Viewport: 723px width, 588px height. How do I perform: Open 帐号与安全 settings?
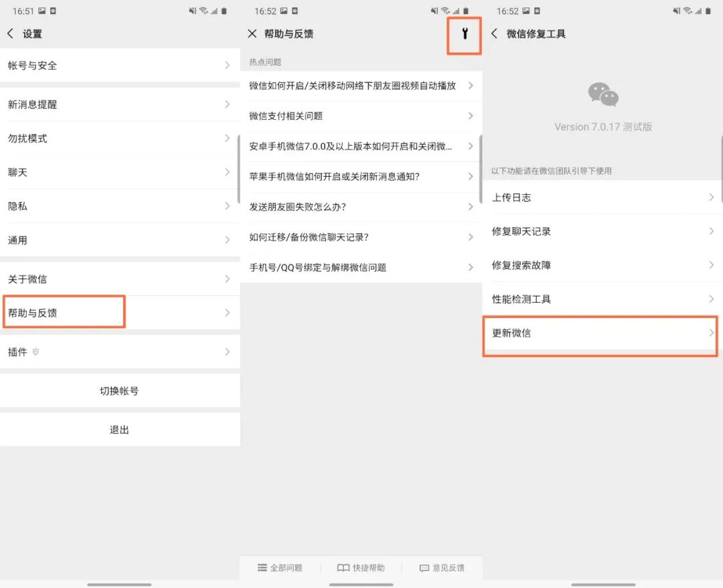[x=120, y=65]
